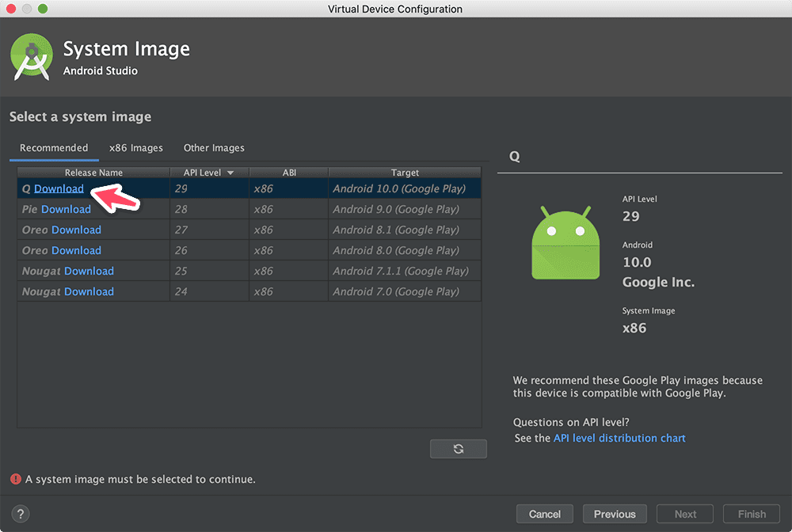792x532 pixels.
Task: Click Download link for Oreo API 27
Action: tap(76, 230)
